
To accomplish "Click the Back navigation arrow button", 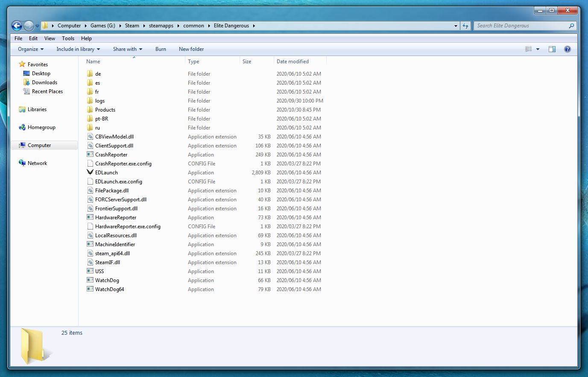I will [17, 26].
